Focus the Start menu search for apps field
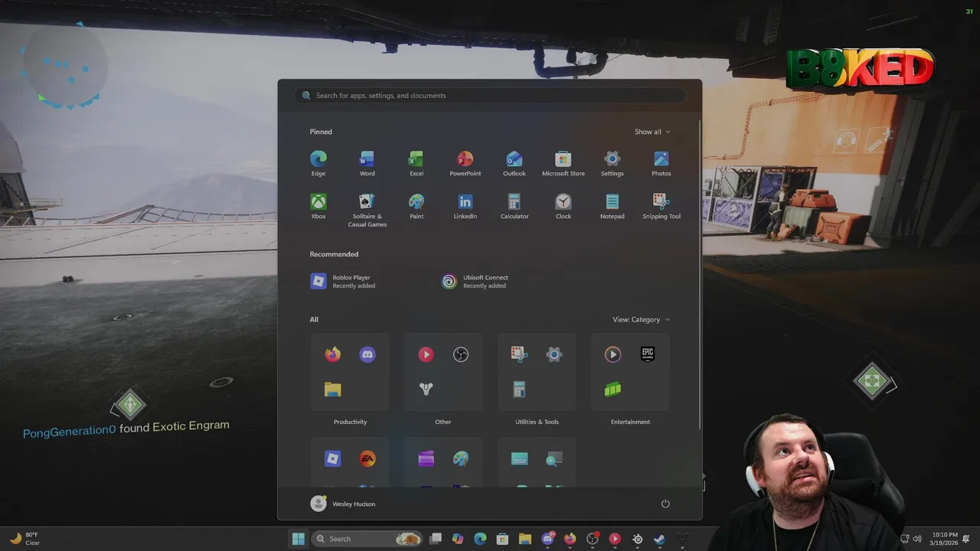This screenshot has width=980, height=551. [490, 96]
